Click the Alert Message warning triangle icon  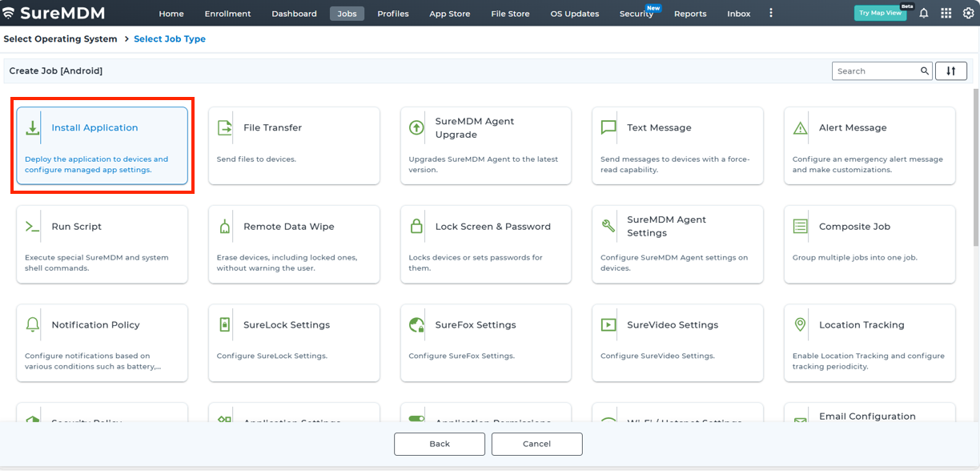[x=800, y=128]
